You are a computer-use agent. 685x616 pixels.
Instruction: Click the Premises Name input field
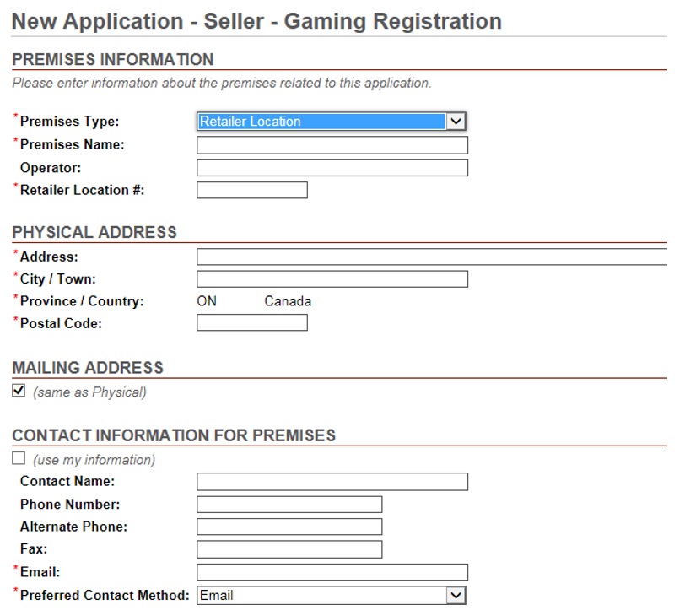point(332,145)
